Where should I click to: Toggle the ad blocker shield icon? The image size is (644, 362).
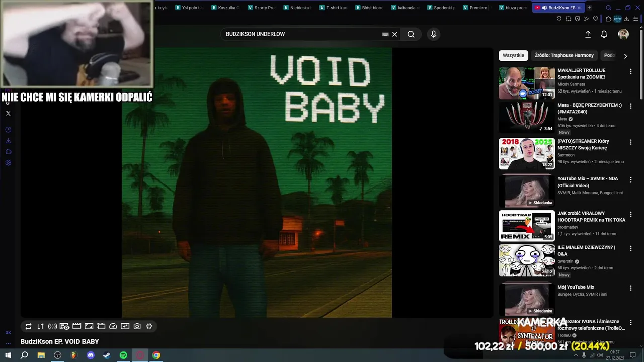click(x=577, y=19)
